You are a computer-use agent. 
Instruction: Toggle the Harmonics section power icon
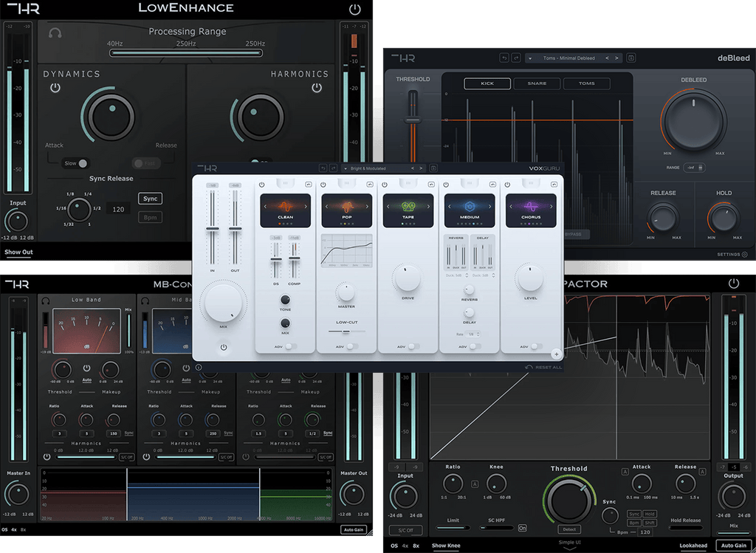(x=317, y=88)
